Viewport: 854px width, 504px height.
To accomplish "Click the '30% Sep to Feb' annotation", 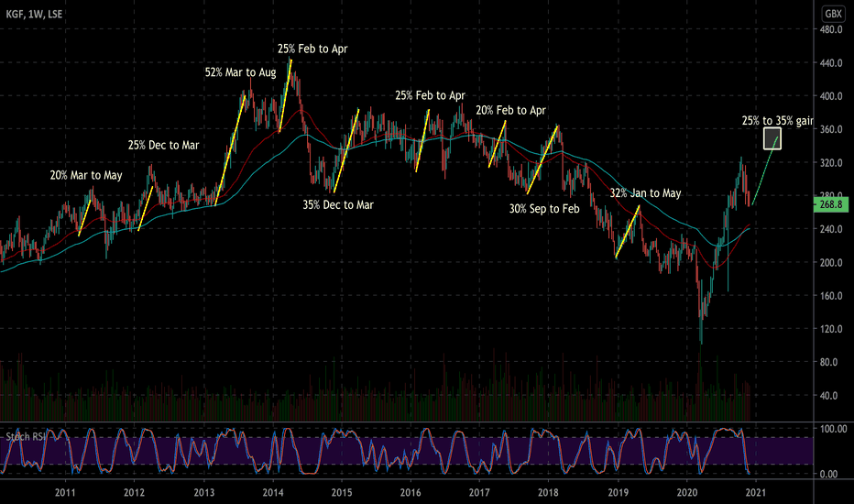I will (x=544, y=209).
